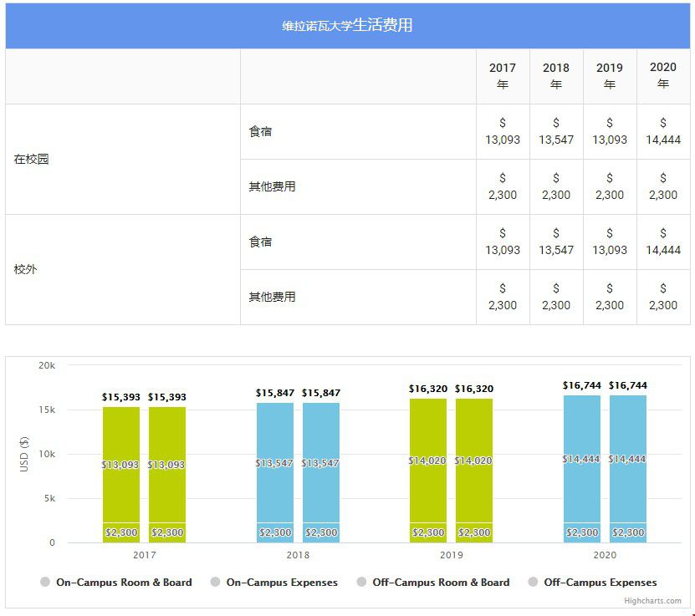
Task: Select the 在校园 其他费用 cell for 2017
Action: (503, 187)
